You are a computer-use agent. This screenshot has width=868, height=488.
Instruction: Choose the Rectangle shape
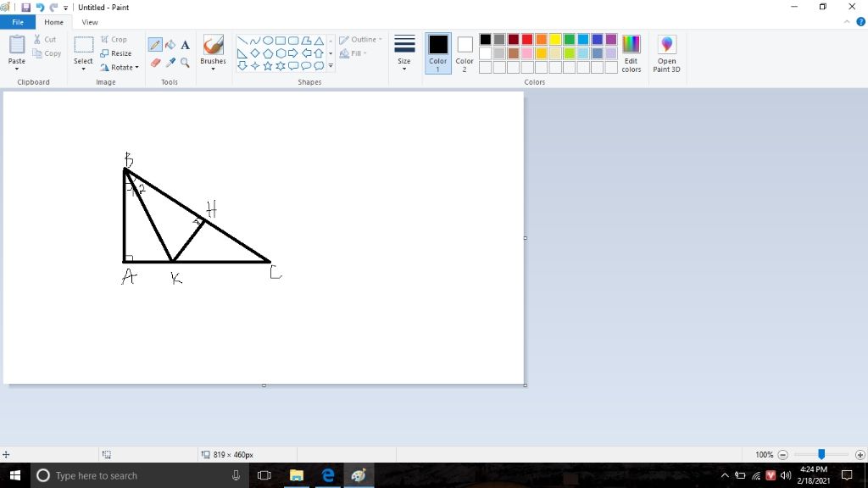pyautogui.click(x=281, y=41)
